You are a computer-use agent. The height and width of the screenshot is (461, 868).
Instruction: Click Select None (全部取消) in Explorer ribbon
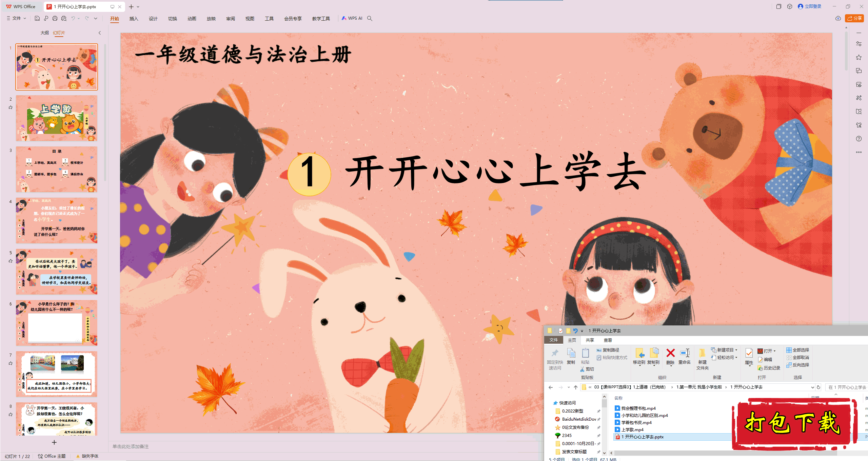pos(797,357)
